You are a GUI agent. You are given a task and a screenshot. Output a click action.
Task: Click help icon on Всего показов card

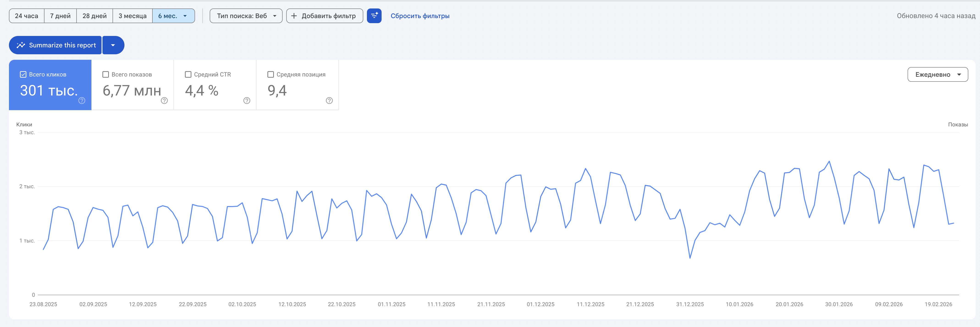coord(164,101)
